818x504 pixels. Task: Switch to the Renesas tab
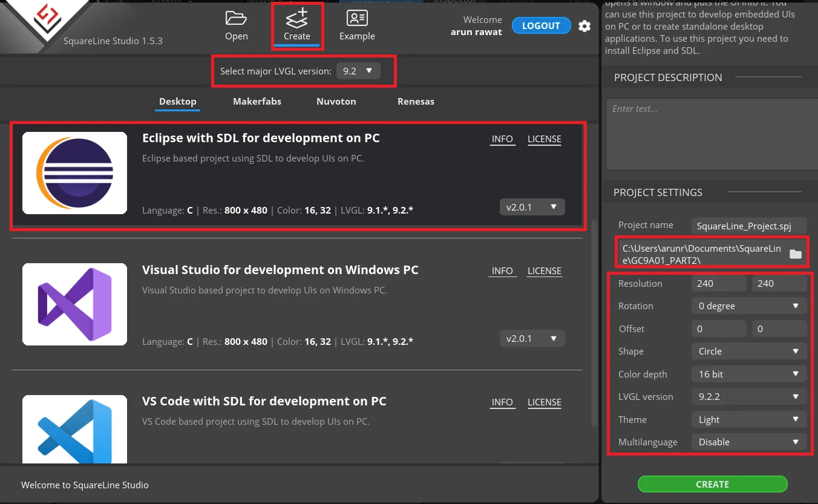tap(416, 102)
